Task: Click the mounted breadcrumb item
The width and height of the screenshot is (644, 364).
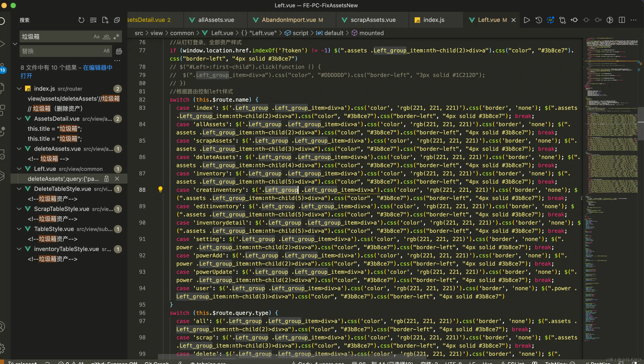Action: tap(371, 33)
